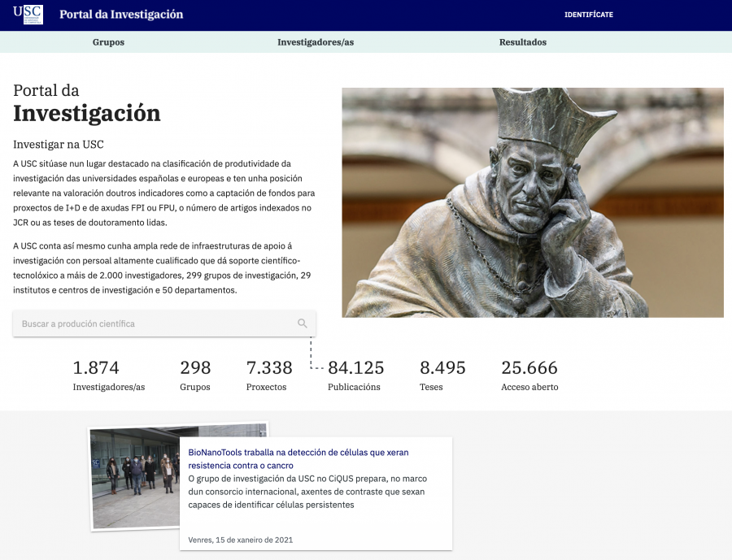Click the search magnifier icon
This screenshot has width=732, height=560.
tap(303, 323)
